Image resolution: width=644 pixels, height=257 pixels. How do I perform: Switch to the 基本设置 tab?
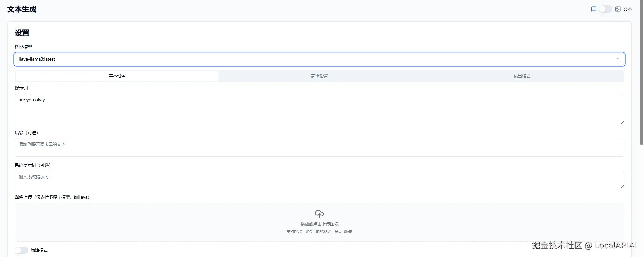(117, 76)
